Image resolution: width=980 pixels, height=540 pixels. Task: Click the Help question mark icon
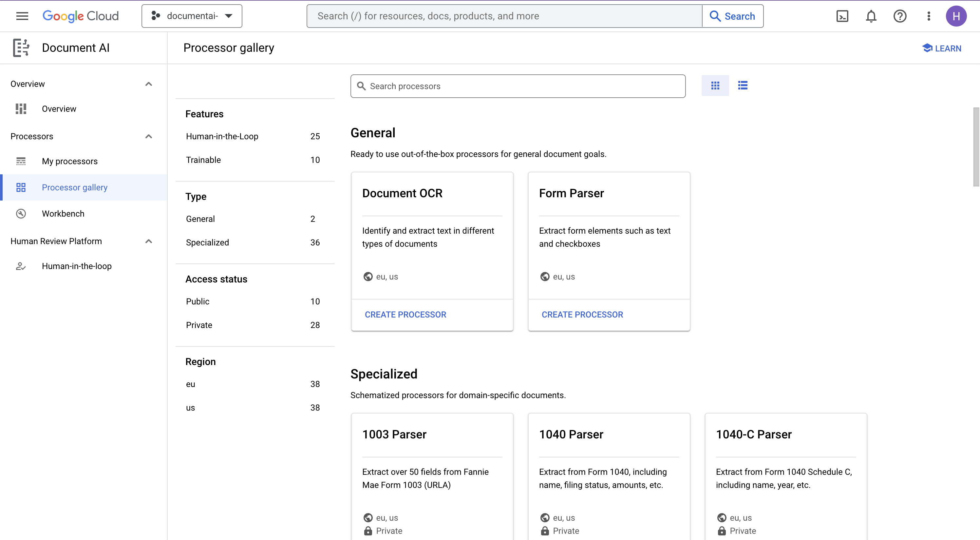900,16
